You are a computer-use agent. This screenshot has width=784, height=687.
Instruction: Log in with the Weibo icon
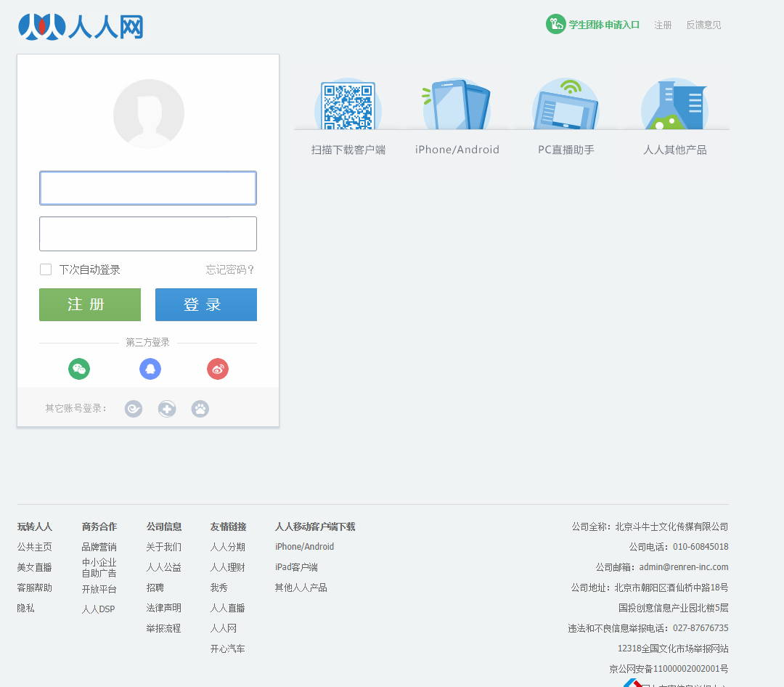[x=218, y=369]
